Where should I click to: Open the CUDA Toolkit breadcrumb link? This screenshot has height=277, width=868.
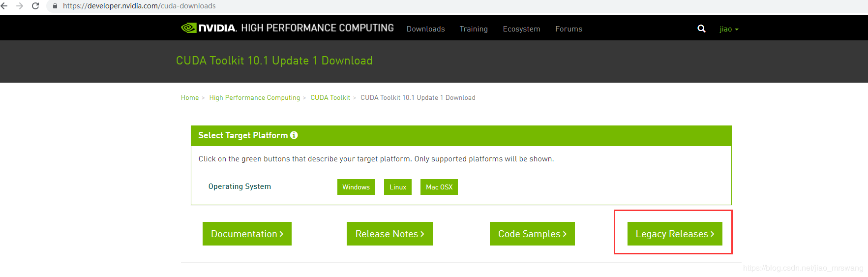[330, 98]
